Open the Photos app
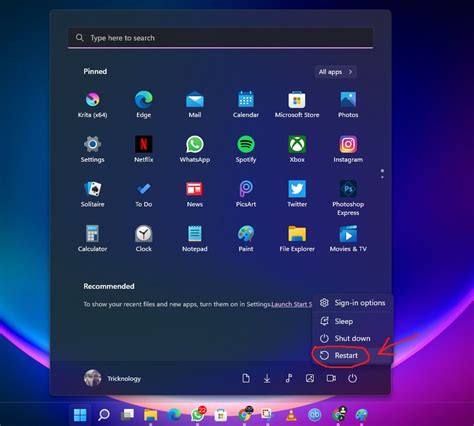The width and height of the screenshot is (474, 426). pos(348,105)
